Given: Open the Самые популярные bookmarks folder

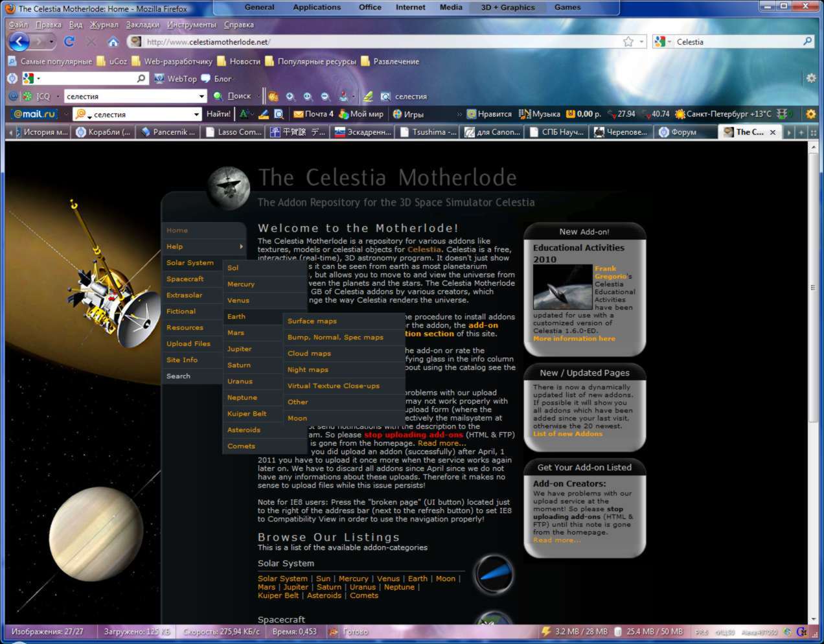Looking at the screenshot, I should (50, 62).
